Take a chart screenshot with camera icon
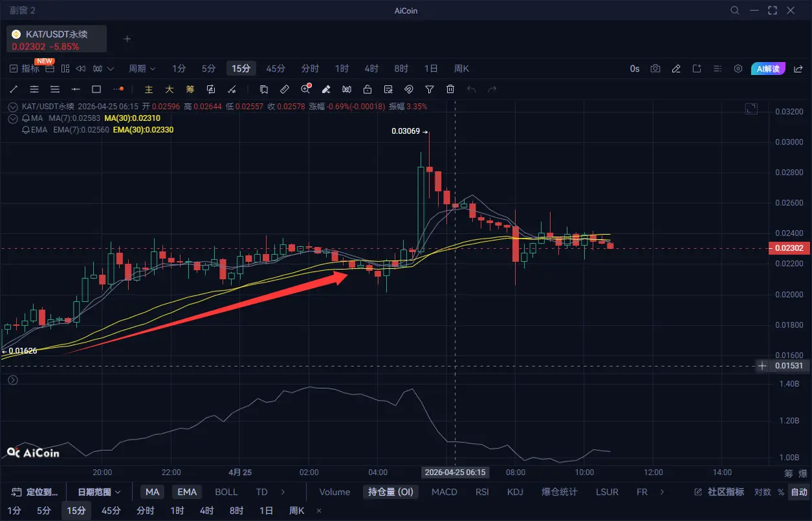 click(x=655, y=69)
